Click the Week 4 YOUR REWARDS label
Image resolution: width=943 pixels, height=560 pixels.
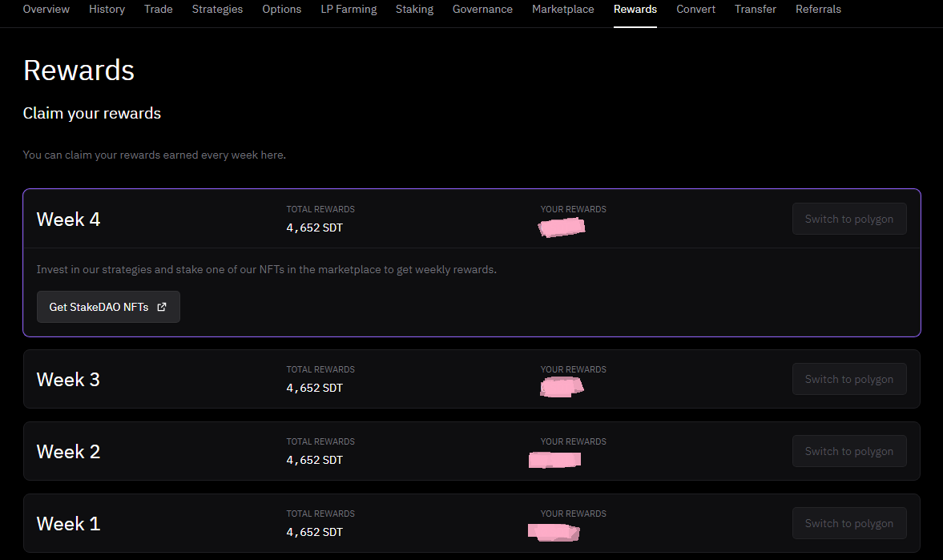point(573,209)
